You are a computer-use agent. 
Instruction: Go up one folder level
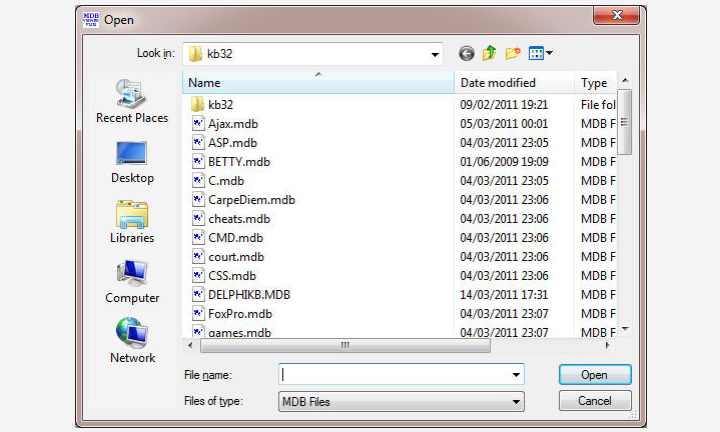(x=490, y=53)
